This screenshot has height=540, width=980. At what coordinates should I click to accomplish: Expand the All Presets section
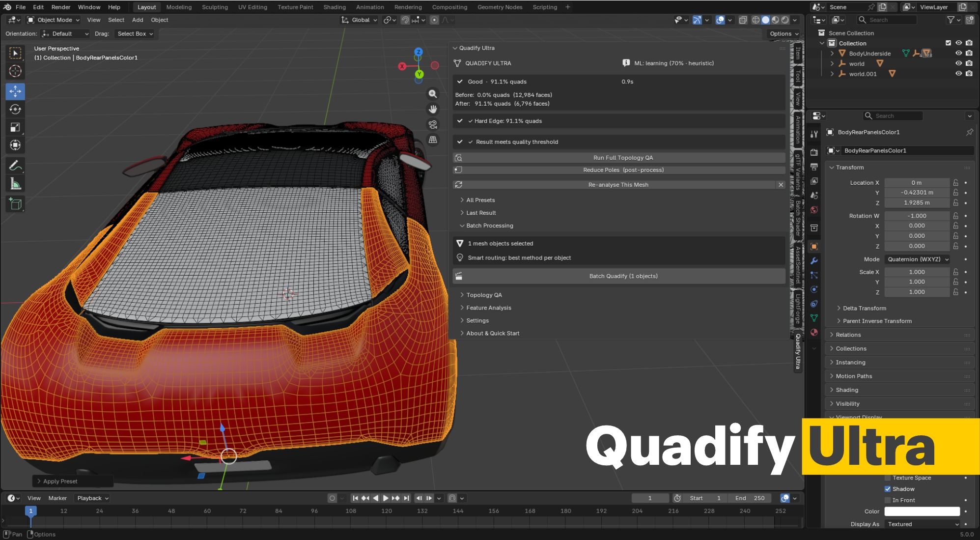(480, 200)
